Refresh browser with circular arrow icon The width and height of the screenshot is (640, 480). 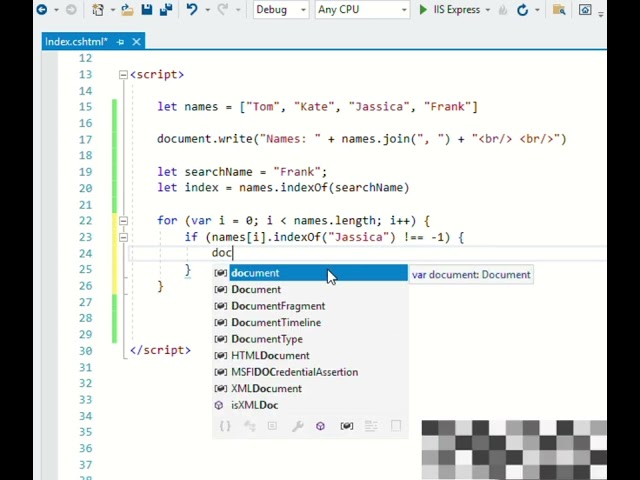[x=522, y=10]
